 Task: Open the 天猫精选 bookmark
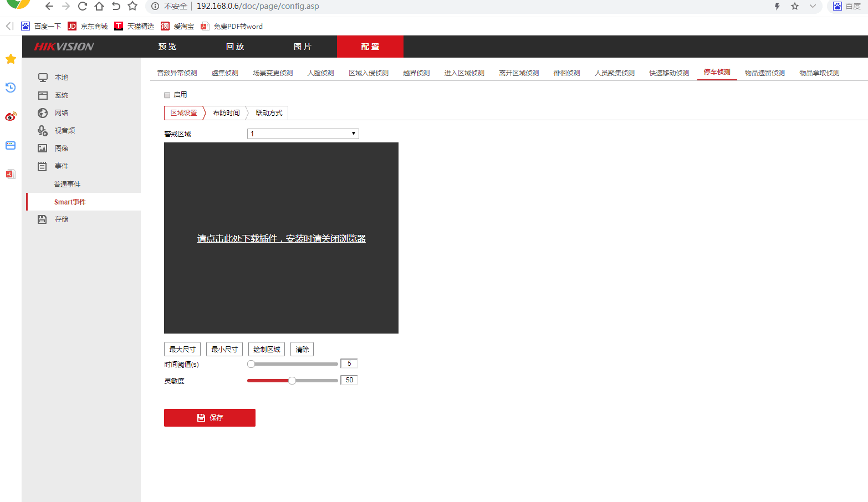point(134,26)
